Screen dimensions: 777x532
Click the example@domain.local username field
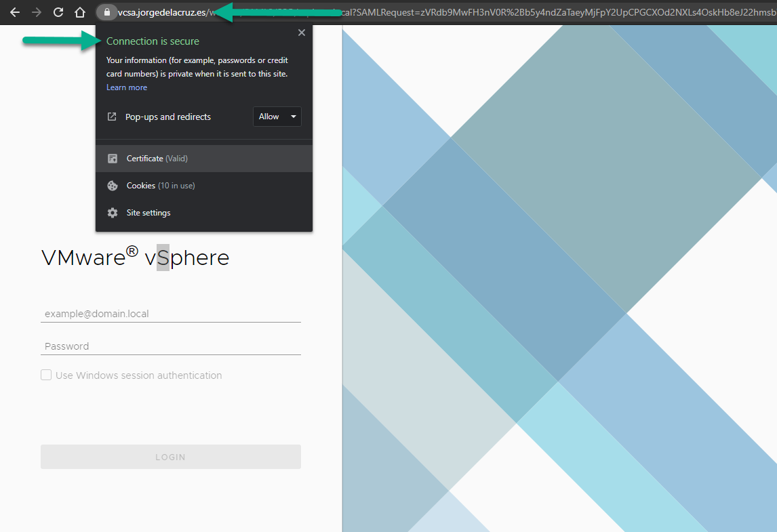click(x=170, y=314)
